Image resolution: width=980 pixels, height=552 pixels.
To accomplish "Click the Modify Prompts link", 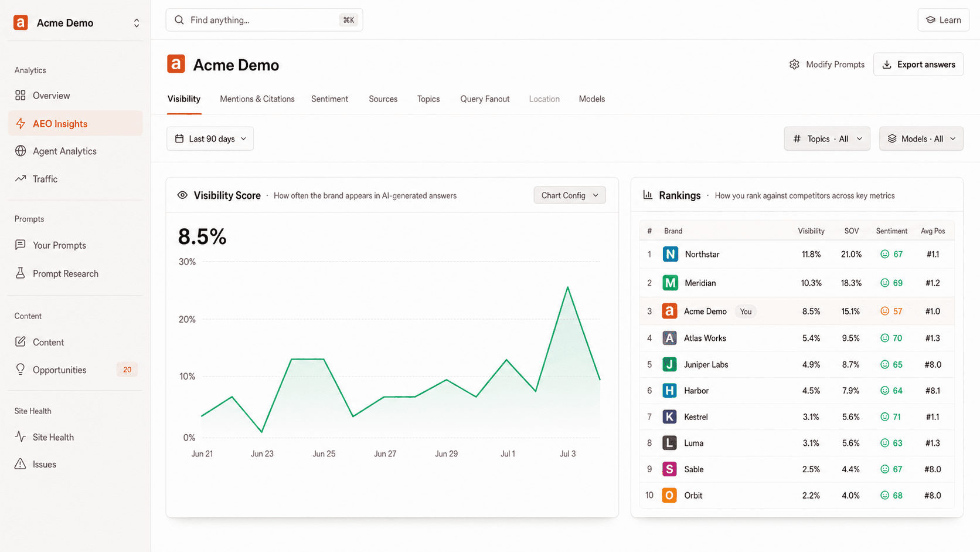I will click(x=827, y=65).
